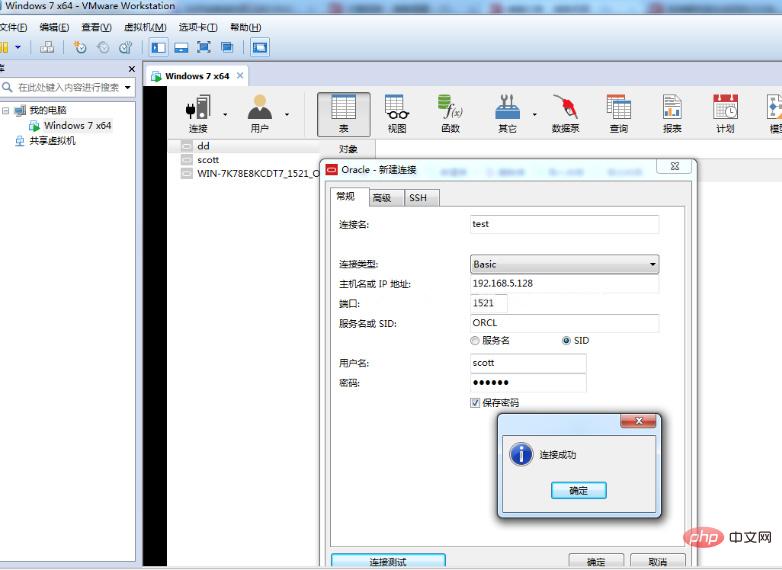This screenshot has width=782, height=570.
Task: Click 取消 in the new connection dialog
Action: (658, 561)
